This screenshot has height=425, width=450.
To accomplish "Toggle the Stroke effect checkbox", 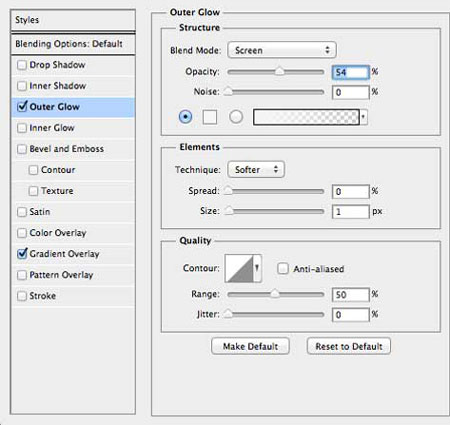I will point(22,296).
